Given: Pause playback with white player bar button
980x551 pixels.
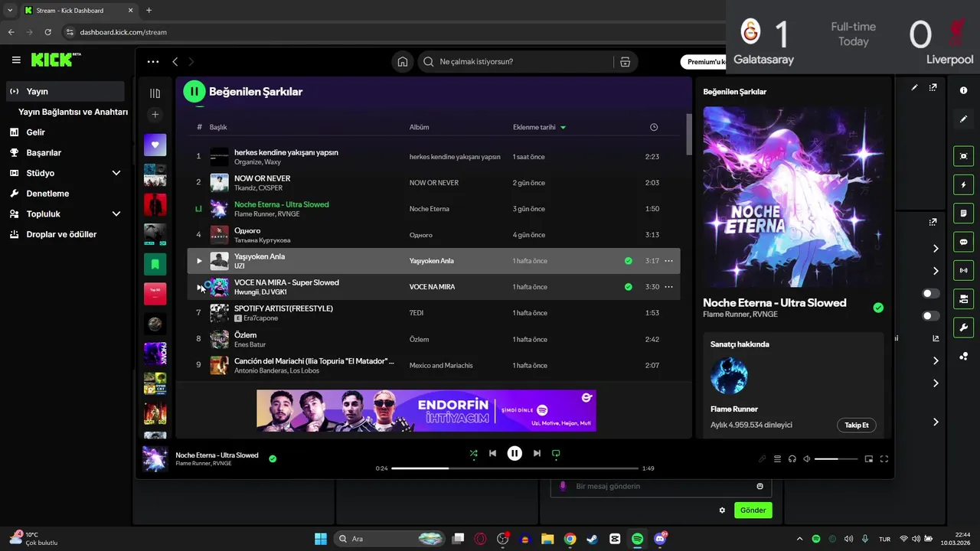Looking at the screenshot, I should 514,453.
